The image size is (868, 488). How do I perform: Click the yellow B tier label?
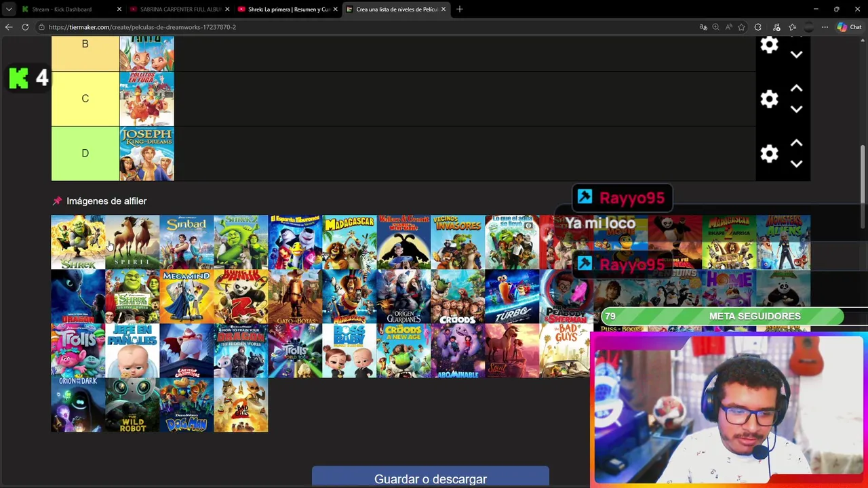[85, 53]
